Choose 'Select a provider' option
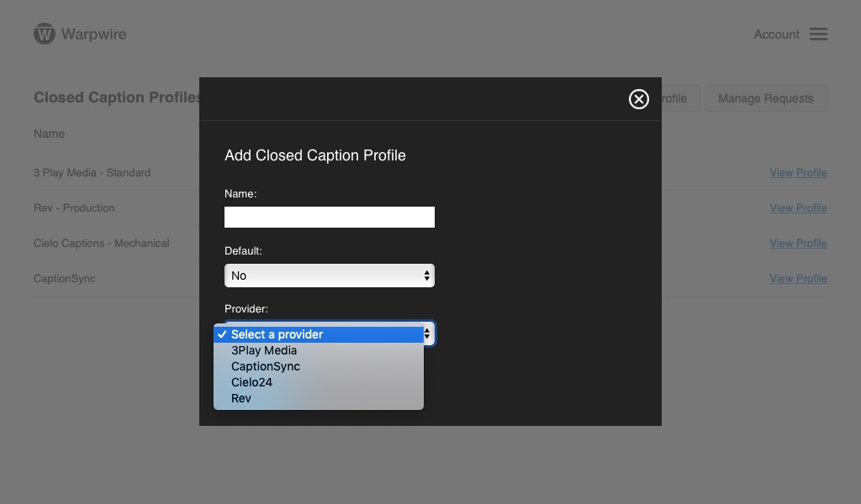 point(319,334)
